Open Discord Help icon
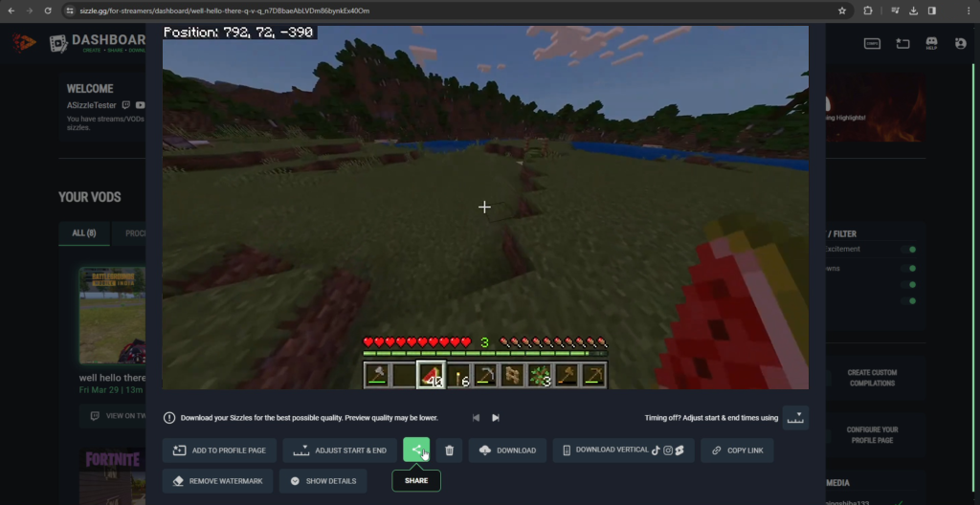This screenshot has width=980, height=505. tap(931, 43)
